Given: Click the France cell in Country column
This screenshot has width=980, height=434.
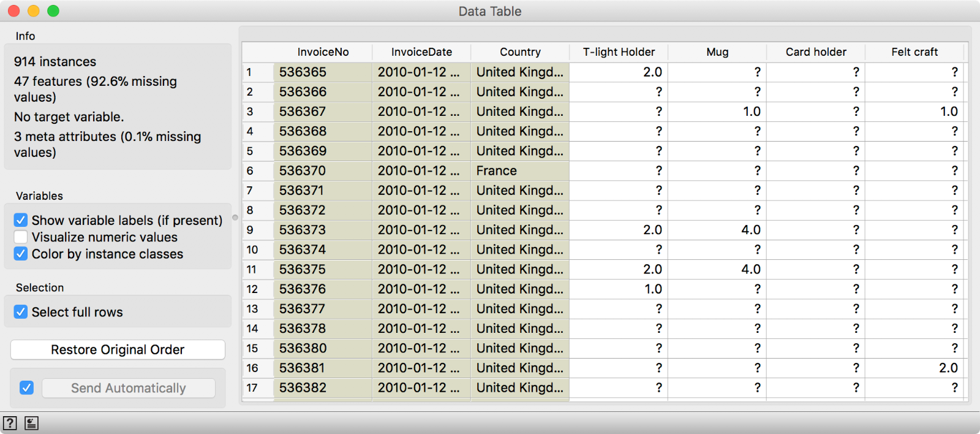Looking at the screenshot, I should pos(497,171).
